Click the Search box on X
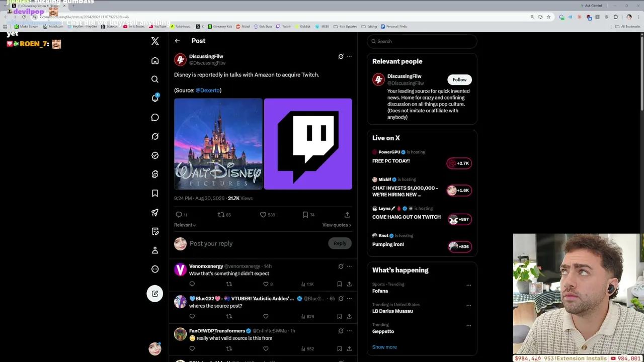The width and height of the screenshot is (644, 362). coord(422,41)
